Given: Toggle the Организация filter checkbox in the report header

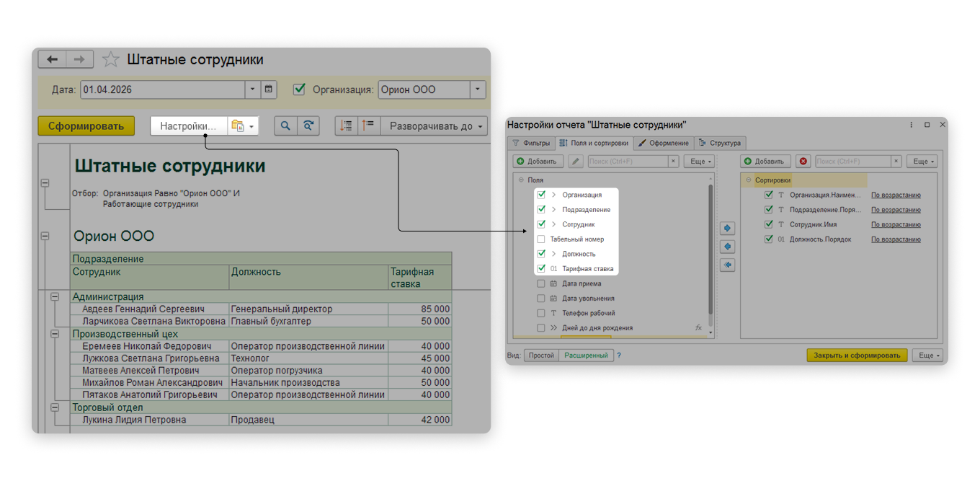Looking at the screenshot, I should coord(300,89).
